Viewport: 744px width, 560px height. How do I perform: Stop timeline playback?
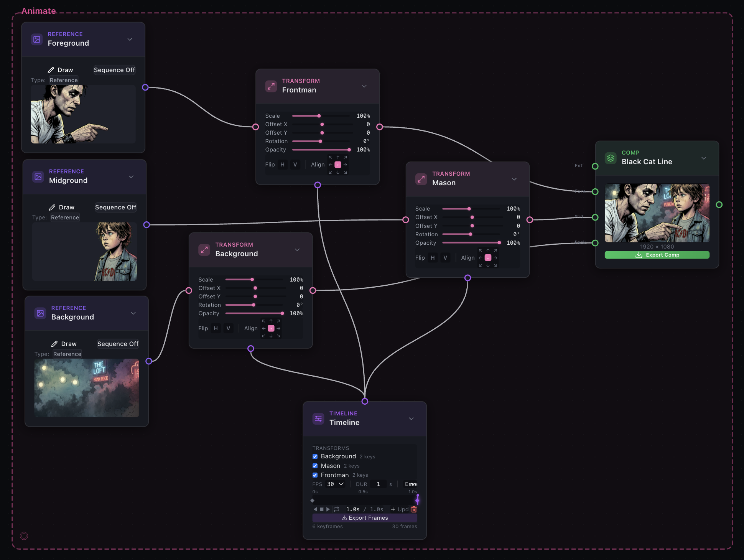[x=322, y=509]
